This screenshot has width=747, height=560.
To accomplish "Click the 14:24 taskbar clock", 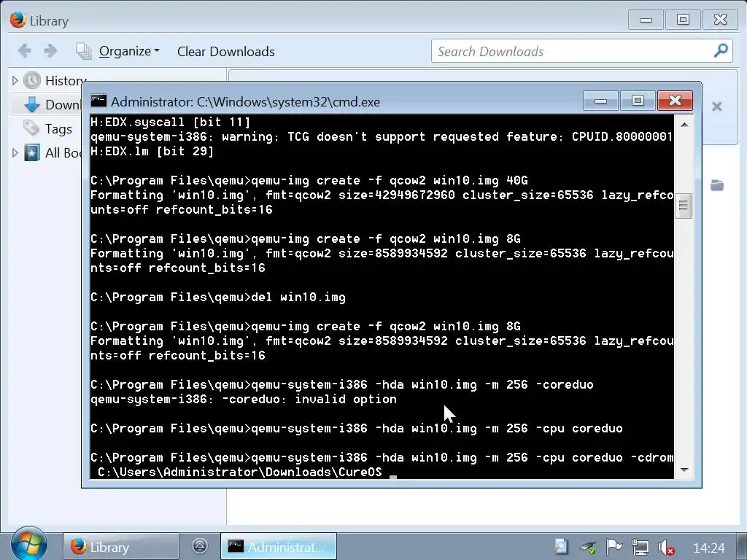I will tap(709, 548).
